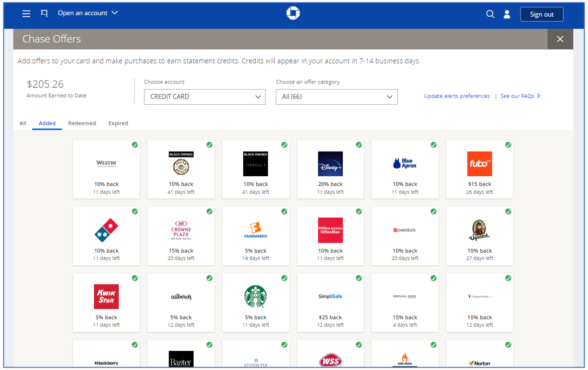Open the Starbucks offer logo
The width and height of the screenshot is (588, 370).
pyautogui.click(x=256, y=297)
